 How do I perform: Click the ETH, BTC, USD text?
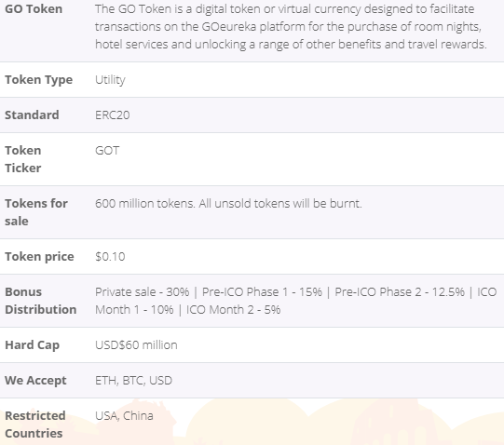(133, 381)
